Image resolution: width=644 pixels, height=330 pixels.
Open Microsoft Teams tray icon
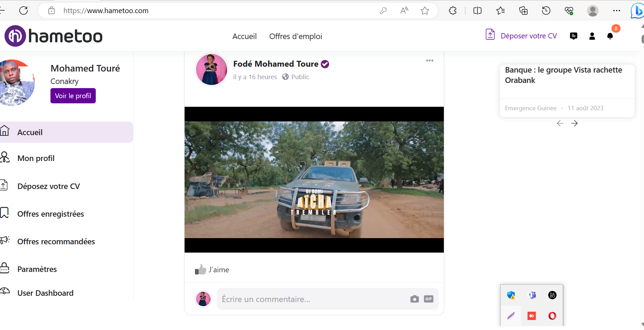(x=532, y=295)
